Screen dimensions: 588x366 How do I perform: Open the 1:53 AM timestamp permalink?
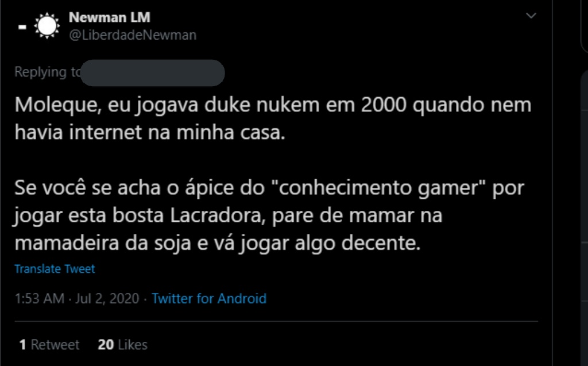39,299
